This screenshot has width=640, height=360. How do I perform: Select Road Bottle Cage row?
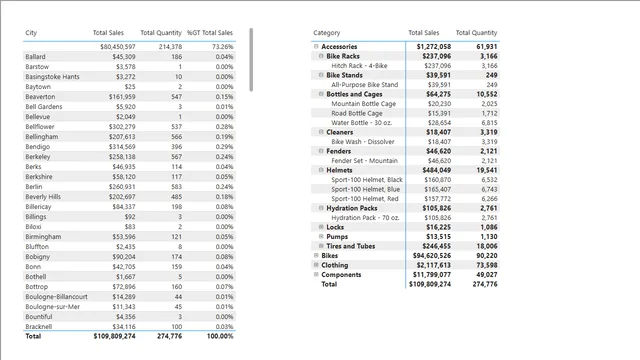[405, 113]
